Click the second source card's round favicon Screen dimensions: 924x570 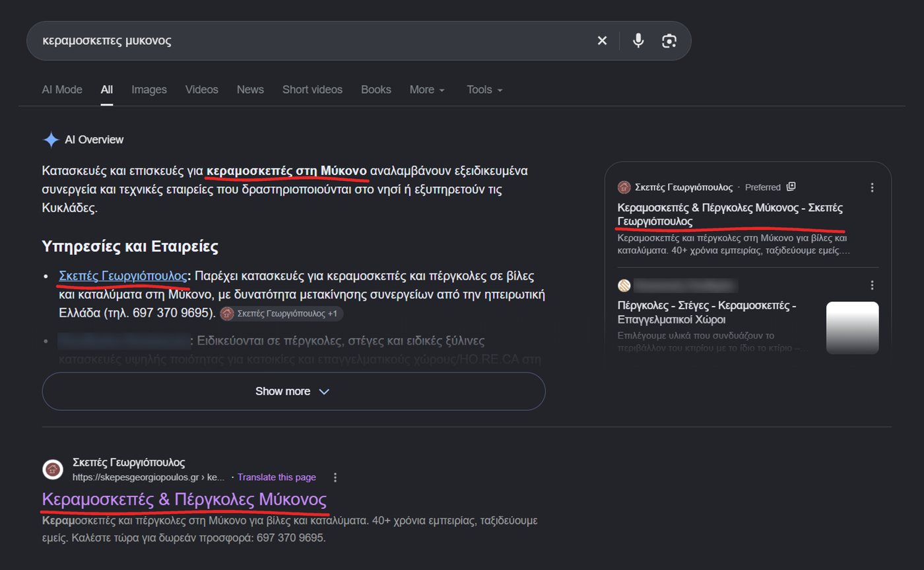pos(624,285)
